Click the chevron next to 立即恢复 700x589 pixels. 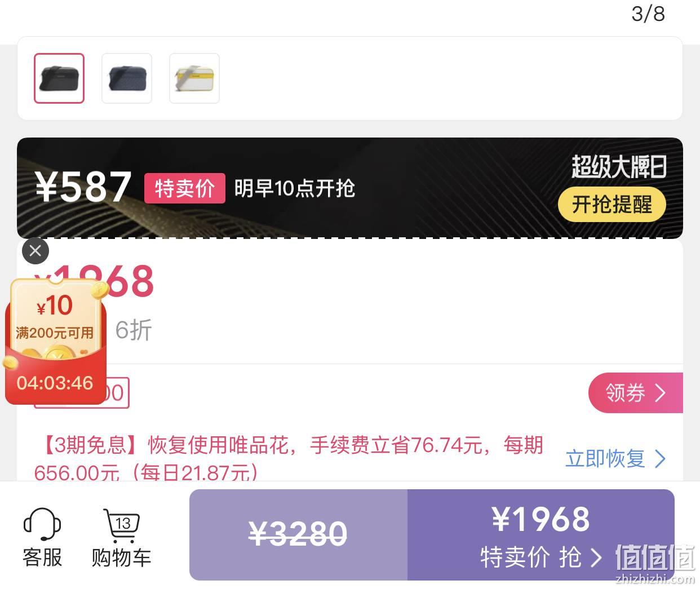(660, 459)
